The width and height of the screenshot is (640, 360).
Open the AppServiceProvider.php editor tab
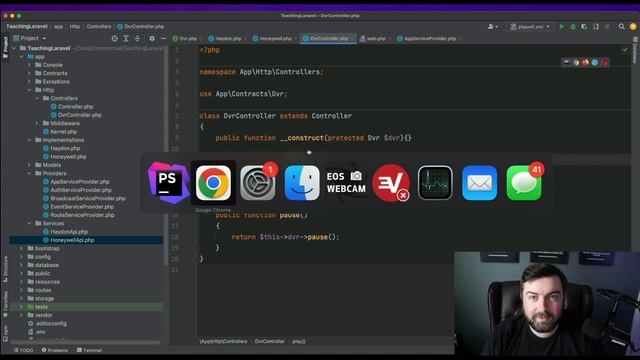[x=429, y=38]
